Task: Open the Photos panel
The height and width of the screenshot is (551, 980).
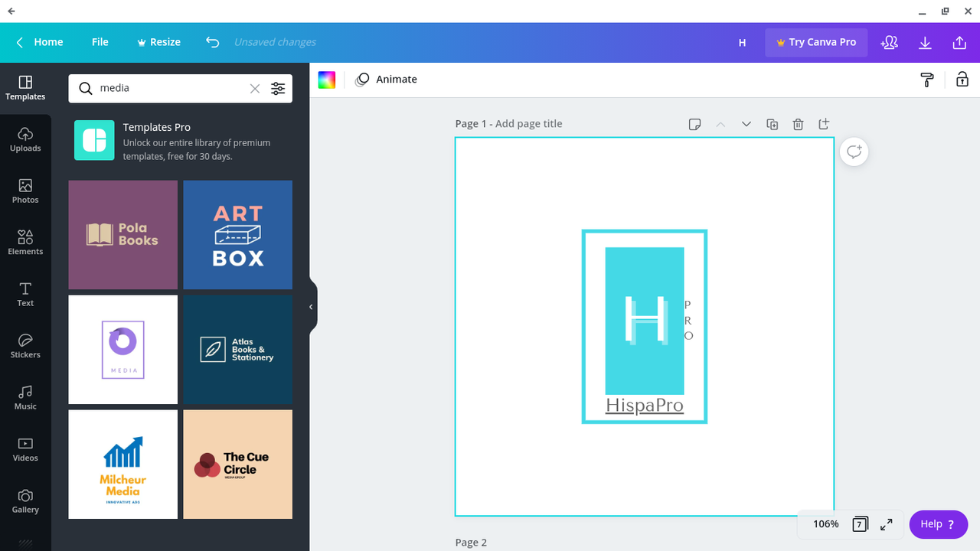Action: pos(25,191)
